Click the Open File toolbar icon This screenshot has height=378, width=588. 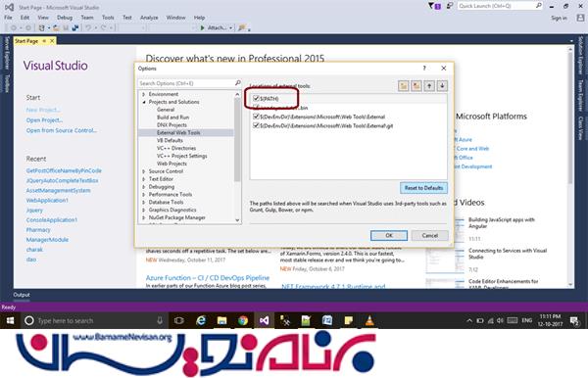point(56,27)
